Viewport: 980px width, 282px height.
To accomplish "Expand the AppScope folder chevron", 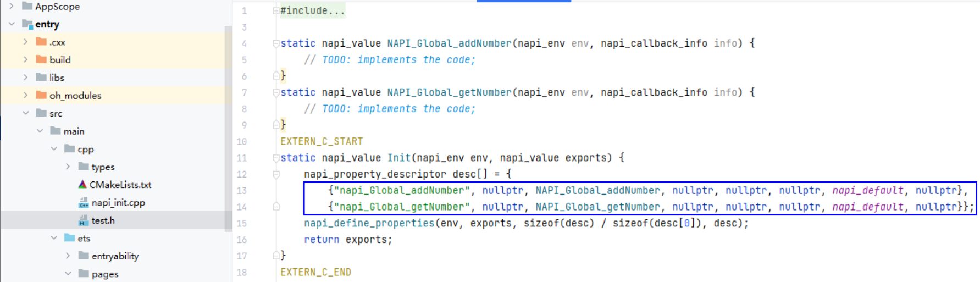I will 12,6.
